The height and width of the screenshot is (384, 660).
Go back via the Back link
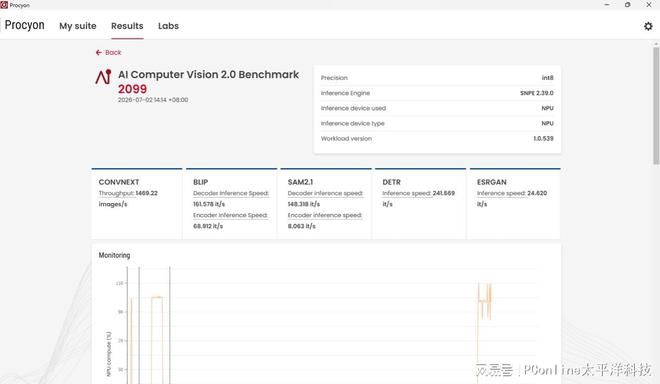[x=109, y=53]
